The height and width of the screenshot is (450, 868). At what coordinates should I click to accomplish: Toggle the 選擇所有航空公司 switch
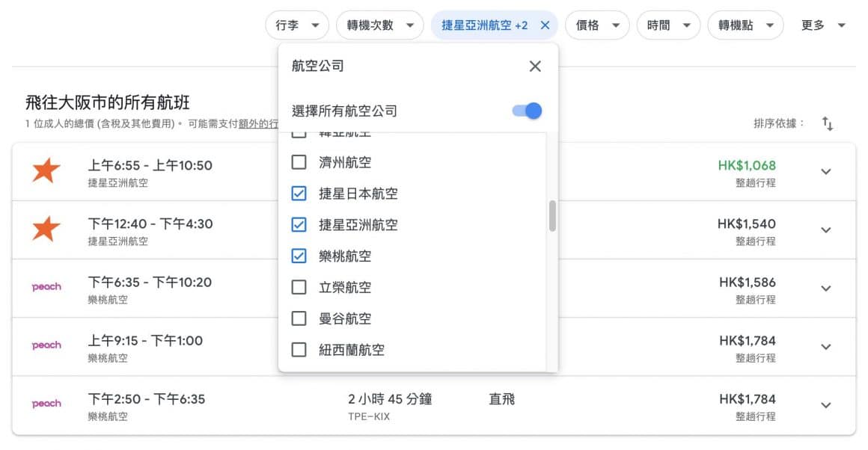[527, 111]
